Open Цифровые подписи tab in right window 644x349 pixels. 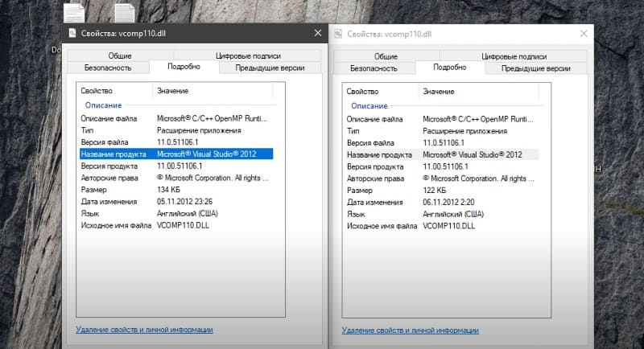[514, 56]
